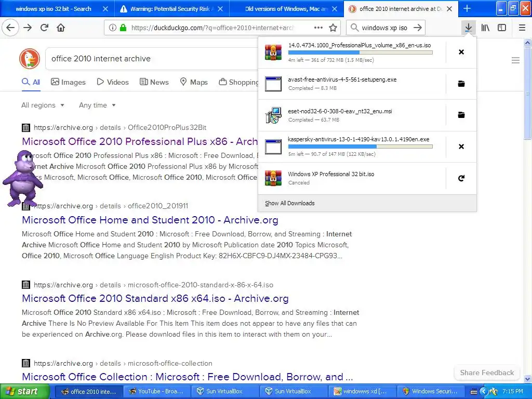
Task: Show hidden tray icons arrow
Action: tap(484, 392)
